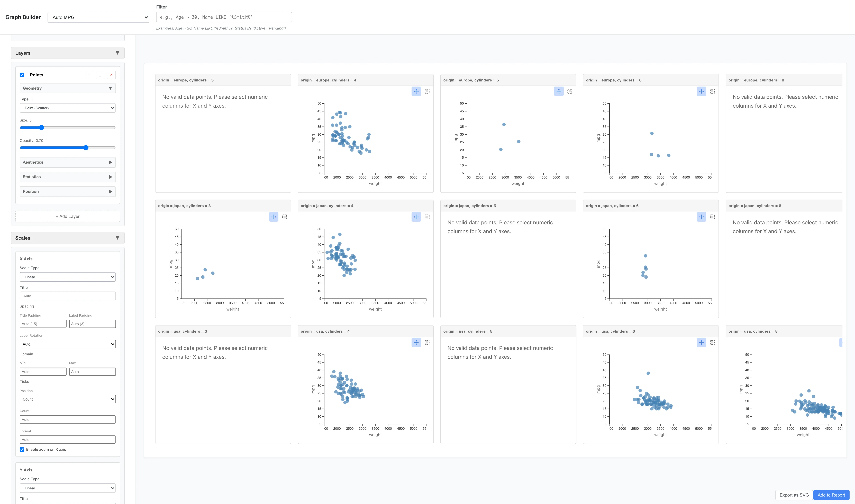Image resolution: width=855 pixels, height=504 pixels.
Task: Activate pan mode on europe cylinders=4 chart
Action: (416, 91)
